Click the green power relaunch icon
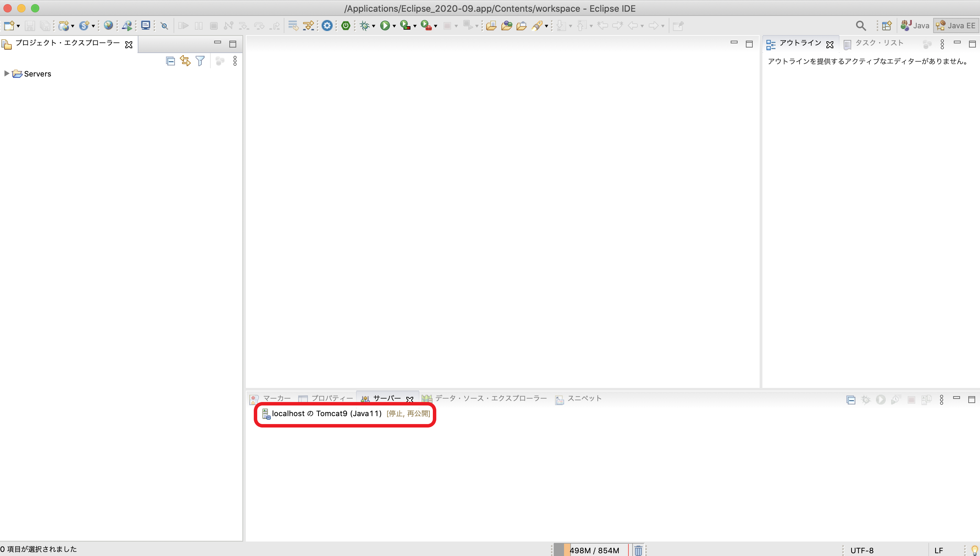Image resolution: width=980 pixels, height=556 pixels. point(346,25)
